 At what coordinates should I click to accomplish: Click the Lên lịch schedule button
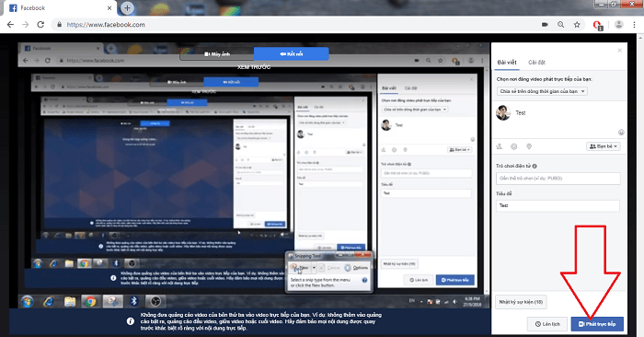(x=547, y=324)
